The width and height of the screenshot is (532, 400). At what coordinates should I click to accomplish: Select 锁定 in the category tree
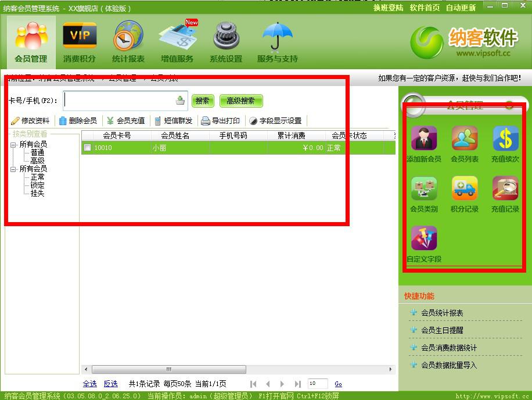coord(37,185)
